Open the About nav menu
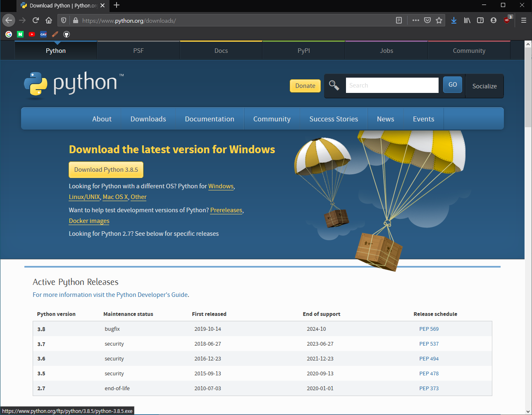Image resolution: width=532 pixels, height=415 pixels. point(102,119)
